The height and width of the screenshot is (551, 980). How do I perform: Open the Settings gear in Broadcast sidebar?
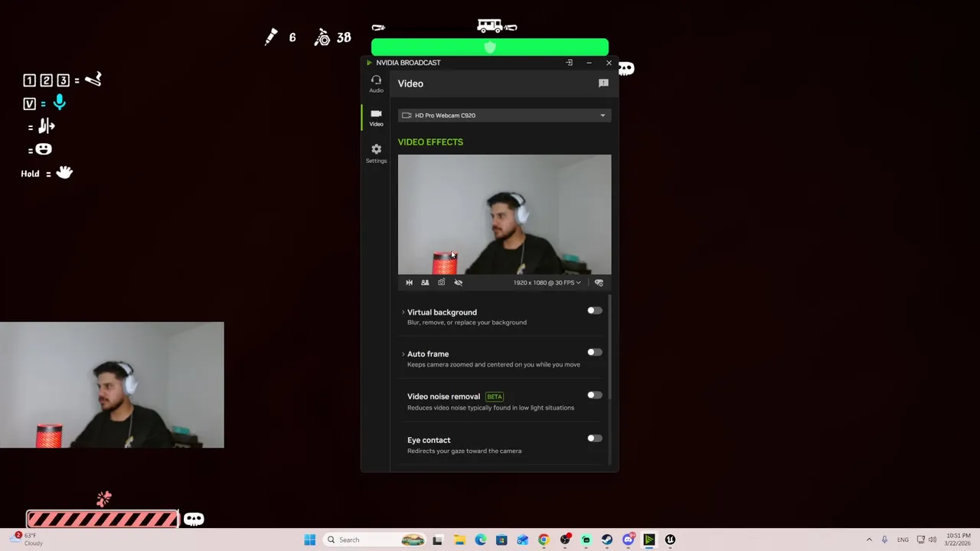[x=376, y=153]
